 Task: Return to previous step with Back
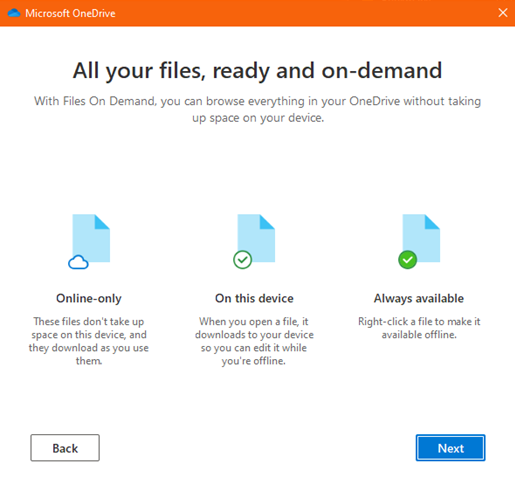point(65,448)
